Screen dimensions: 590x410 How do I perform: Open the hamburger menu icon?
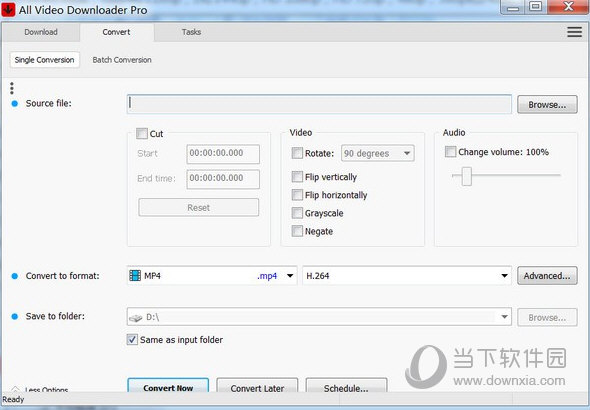[x=574, y=32]
